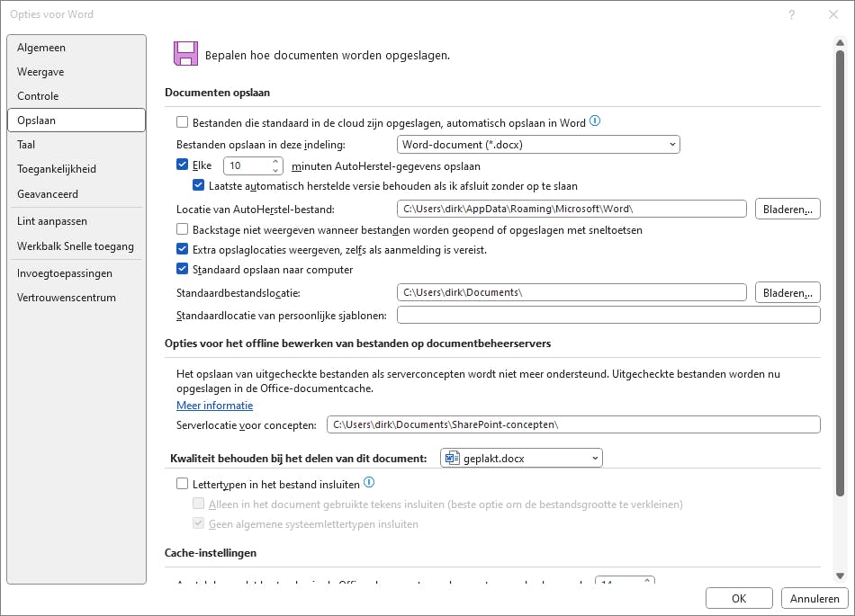Switch to the Vertrouwenscentrum category
Image resolution: width=855 pixels, height=616 pixels.
pyautogui.click(x=67, y=298)
